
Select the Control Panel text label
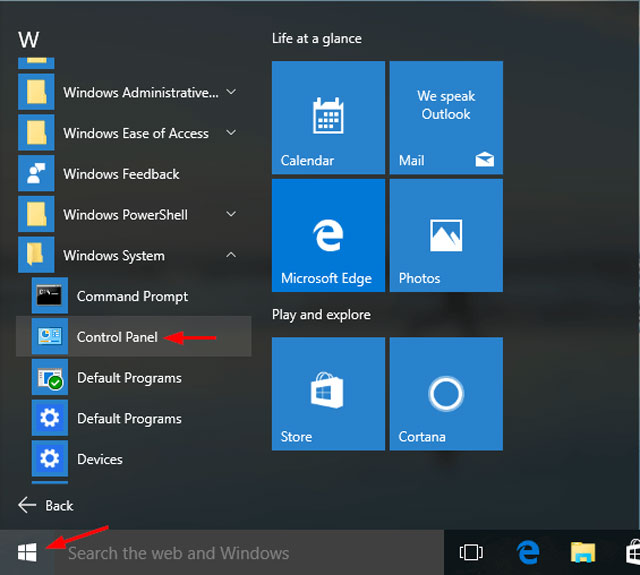click(x=117, y=337)
